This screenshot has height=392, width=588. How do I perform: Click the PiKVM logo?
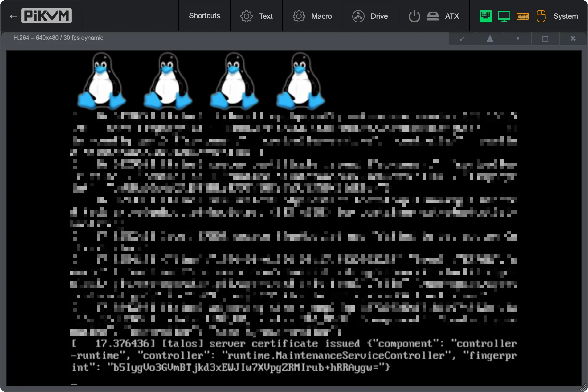tap(46, 16)
